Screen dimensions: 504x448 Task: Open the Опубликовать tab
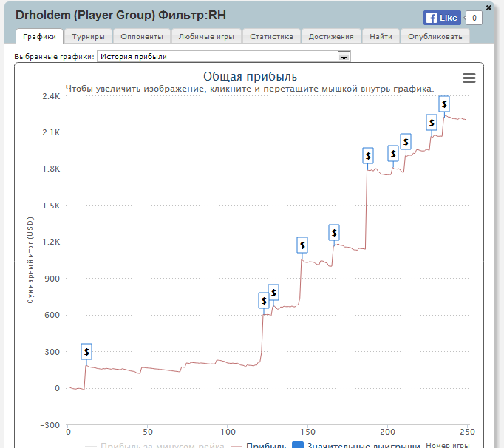click(435, 36)
